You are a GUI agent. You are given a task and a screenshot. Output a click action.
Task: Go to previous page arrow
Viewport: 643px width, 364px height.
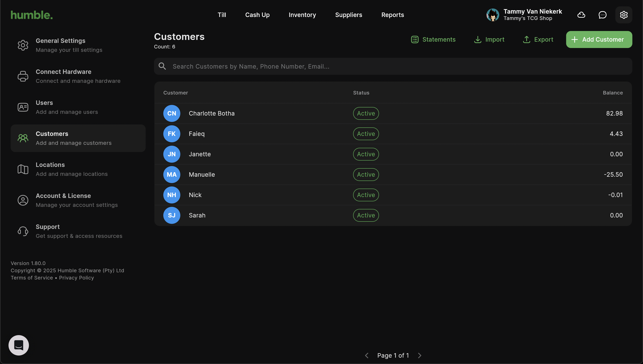coord(367,356)
